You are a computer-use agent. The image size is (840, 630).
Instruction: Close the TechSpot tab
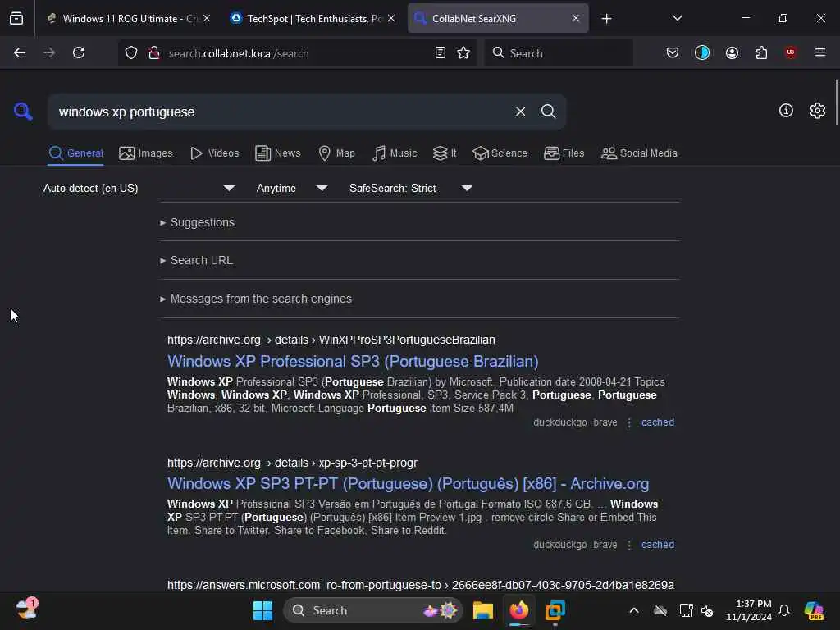click(391, 18)
